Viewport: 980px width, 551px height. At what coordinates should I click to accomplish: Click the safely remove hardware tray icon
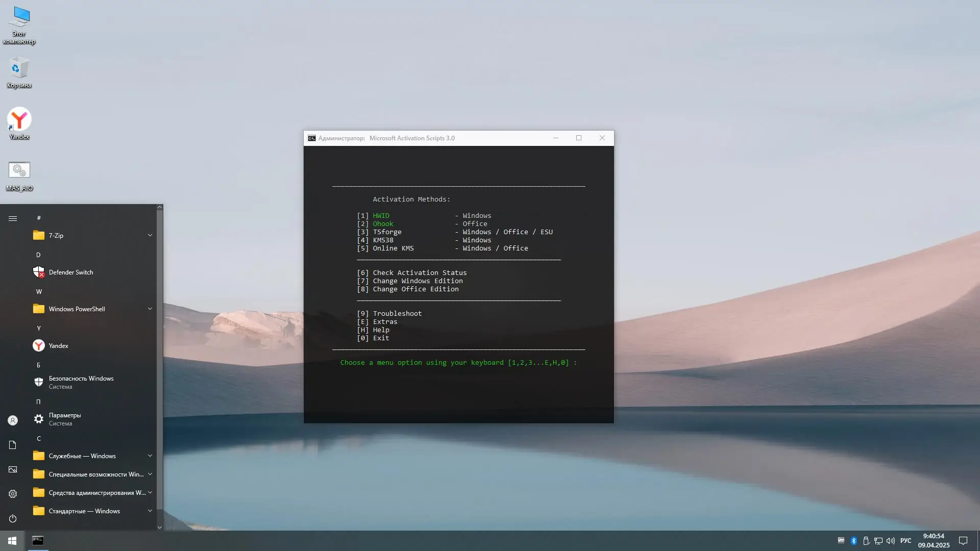tap(866, 541)
